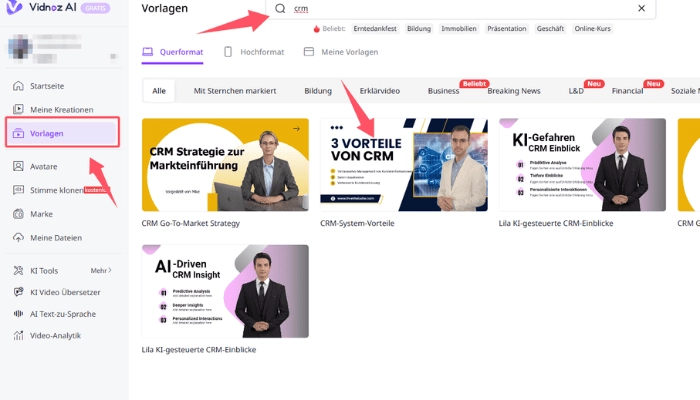The height and width of the screenshot is (400, 700).
Task: Click the Bildung popular search tag
Action: [x=419, y=29]
